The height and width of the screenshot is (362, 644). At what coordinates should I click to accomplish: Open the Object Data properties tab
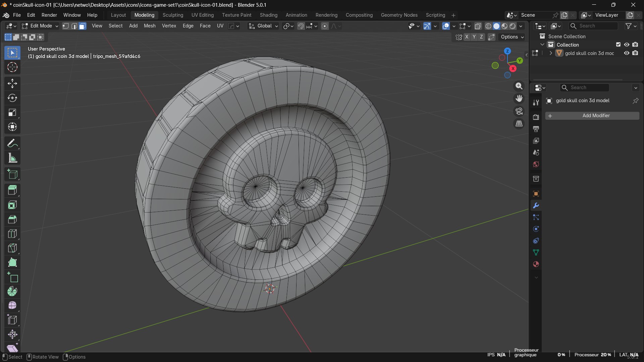coord(536,252)
